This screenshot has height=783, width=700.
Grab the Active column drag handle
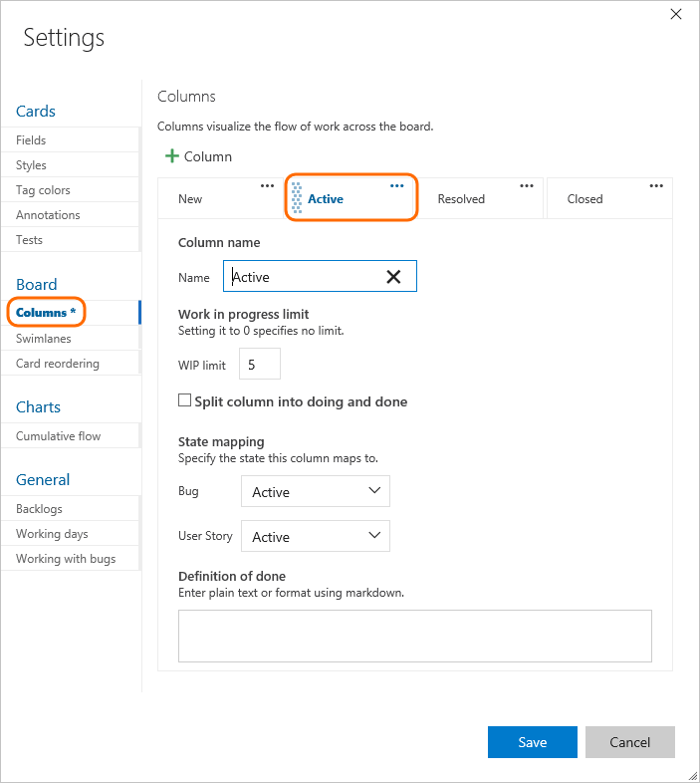[297, 198]
